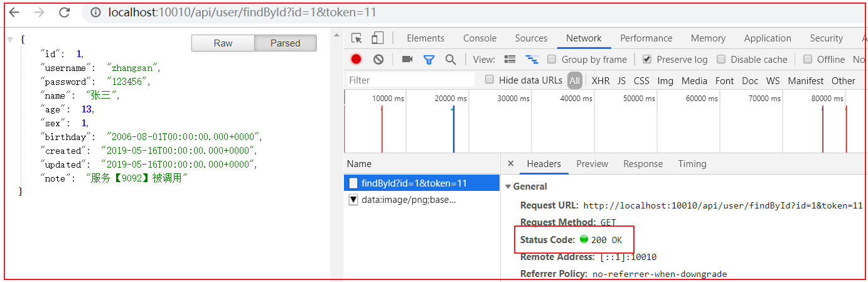Open the Sources tab

531,38
